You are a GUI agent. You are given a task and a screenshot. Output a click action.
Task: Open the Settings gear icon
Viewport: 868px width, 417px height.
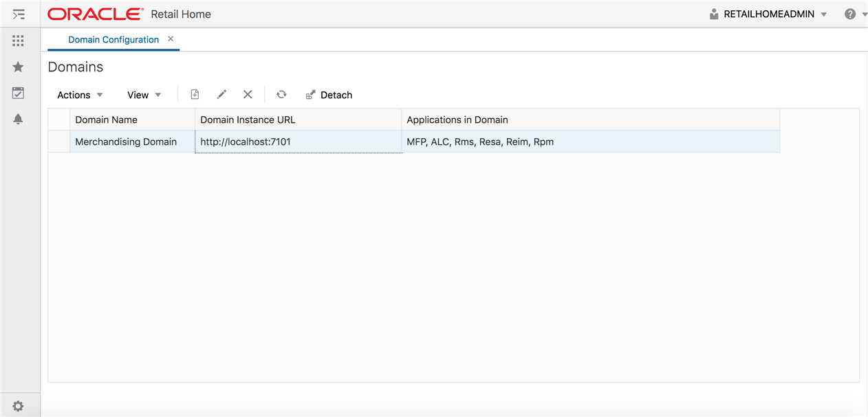coord(19,406)
